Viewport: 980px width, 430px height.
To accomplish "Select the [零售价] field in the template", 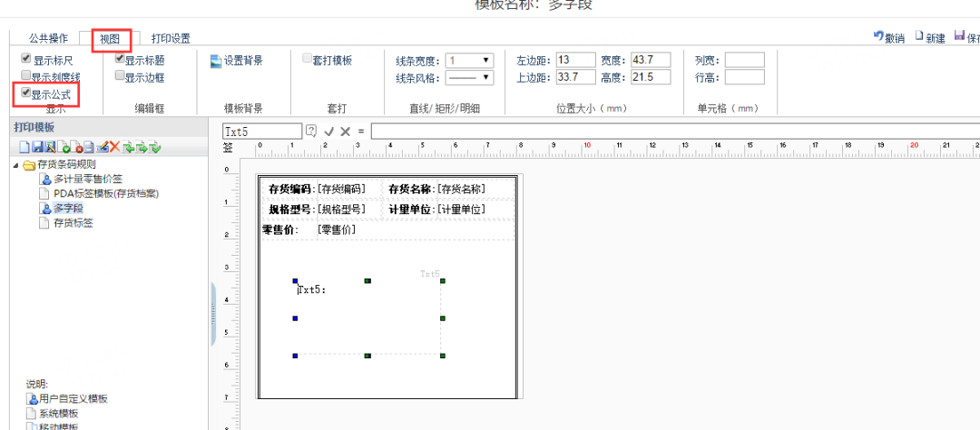I will pos(337,230).
